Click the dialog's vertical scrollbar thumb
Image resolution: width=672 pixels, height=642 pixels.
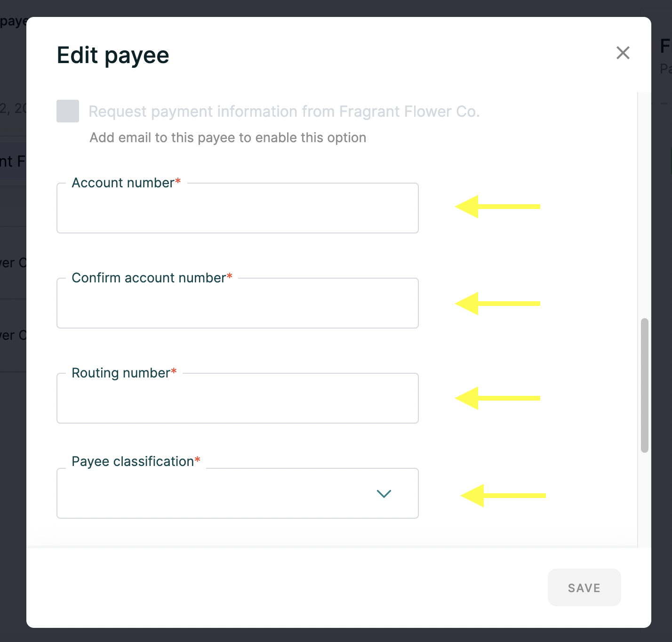(645, 385)
